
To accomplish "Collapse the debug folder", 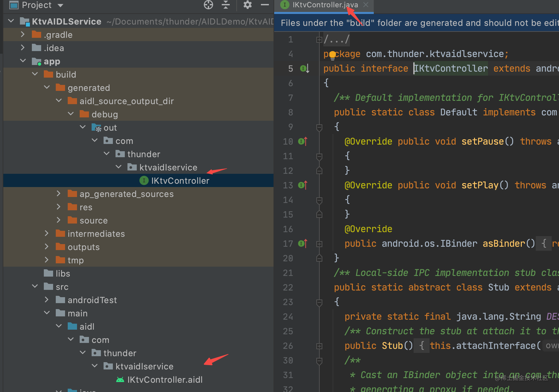I will (71, 114).
